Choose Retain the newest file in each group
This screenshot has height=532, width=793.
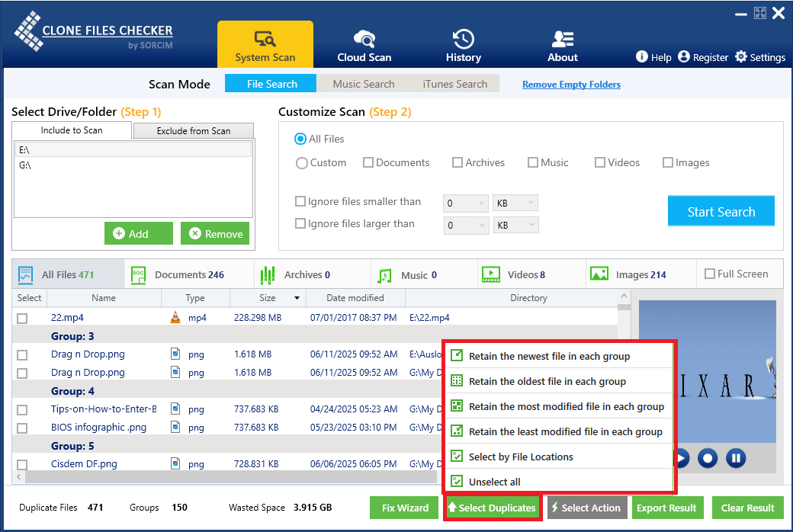click(x=549, y=356)
